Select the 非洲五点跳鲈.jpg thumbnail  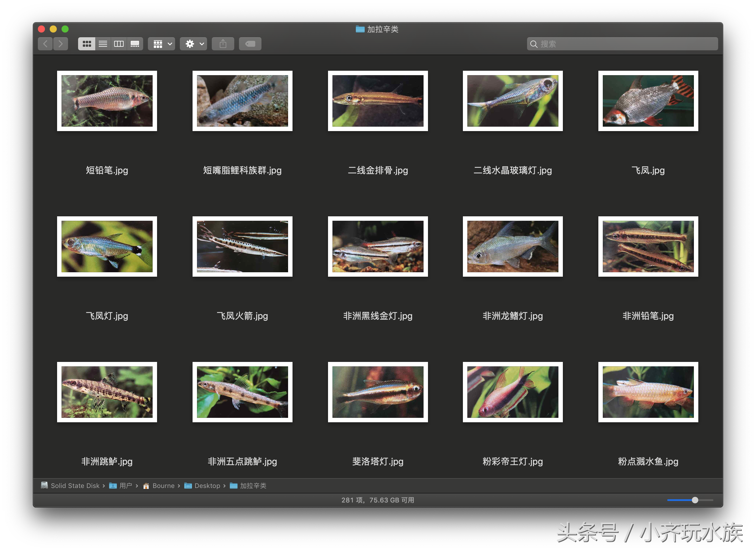pyautogui.click(x=242, y=392)
